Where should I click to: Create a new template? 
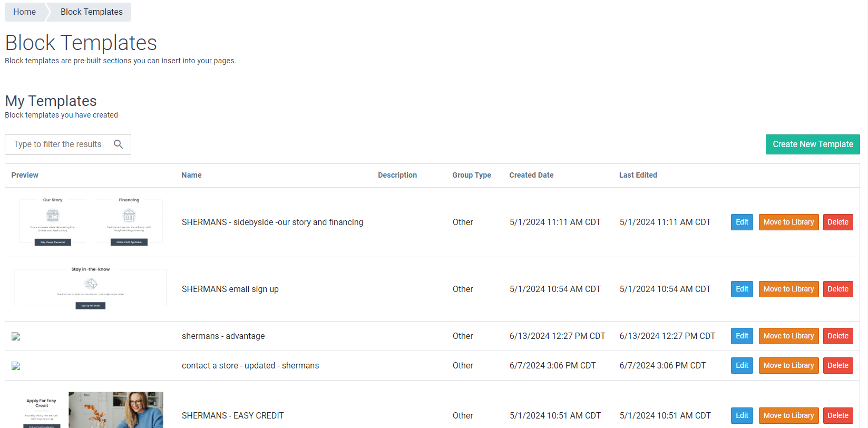[813, 144]
